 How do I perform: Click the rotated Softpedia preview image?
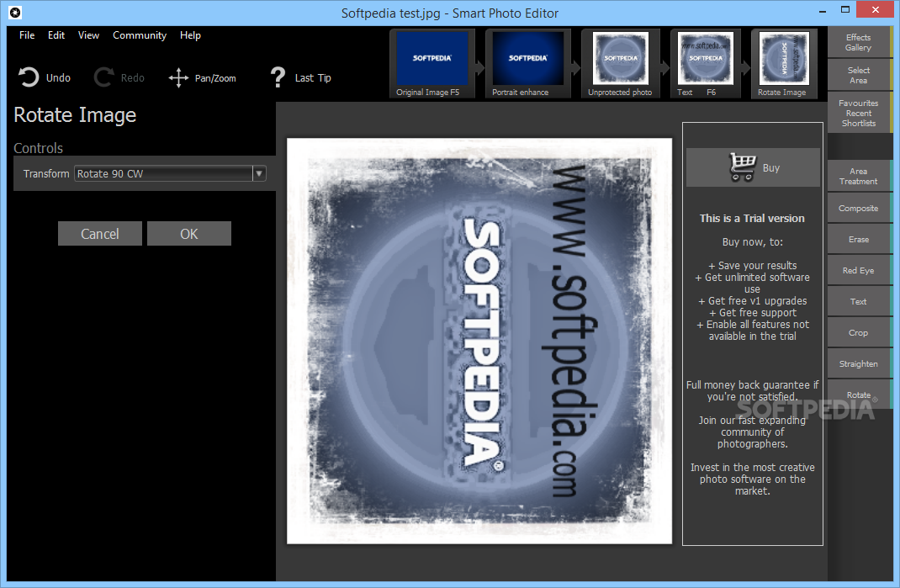tap(479, 341)
